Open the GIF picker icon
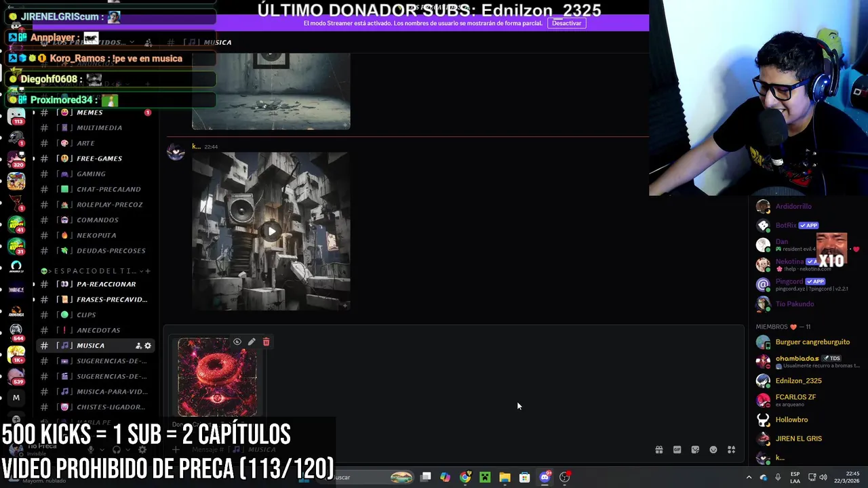Image resolution: width=868 pixels, height=488 pixels. pos(677,449)
